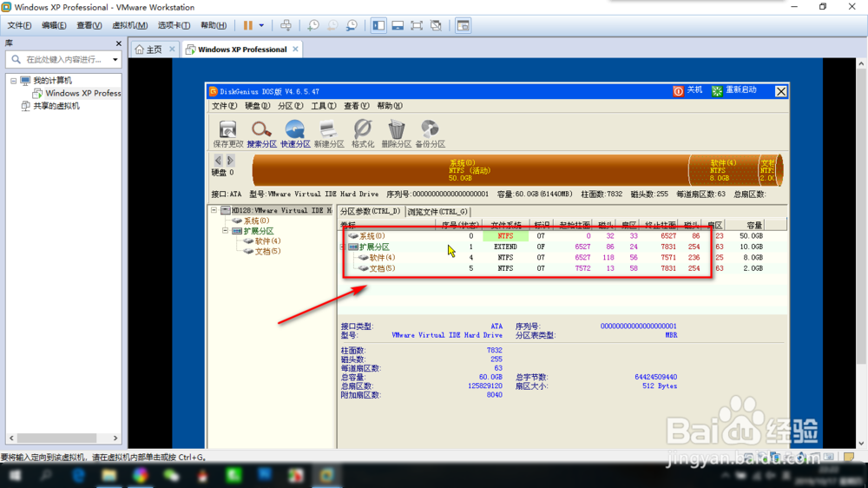868x488 pixels.
Task: Open the power options dropdown arrow
Action: pos(261,25)
